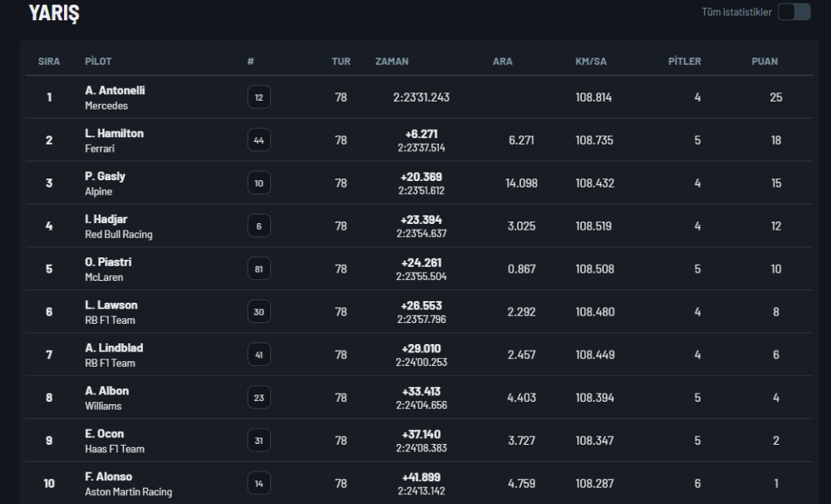
Task: Select Gasly's number 10 badge
Action: 259,183
